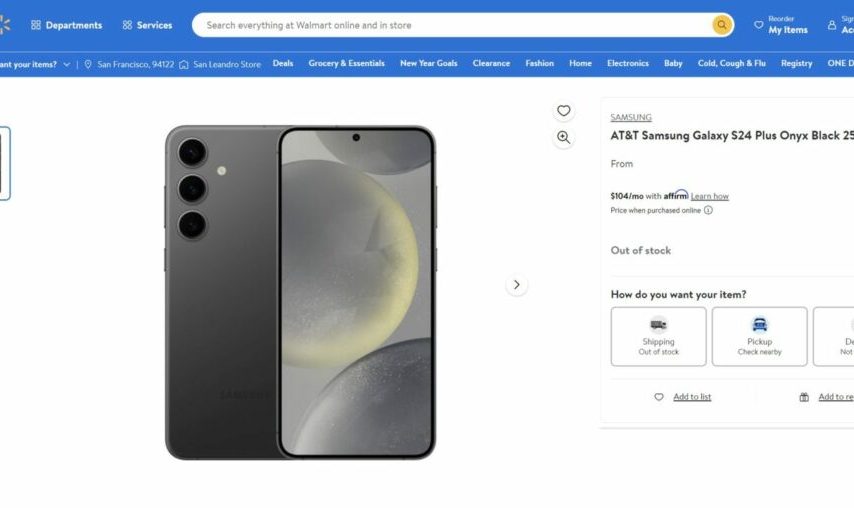
Task: Go to the Clearance section
Action: (491, 63)
